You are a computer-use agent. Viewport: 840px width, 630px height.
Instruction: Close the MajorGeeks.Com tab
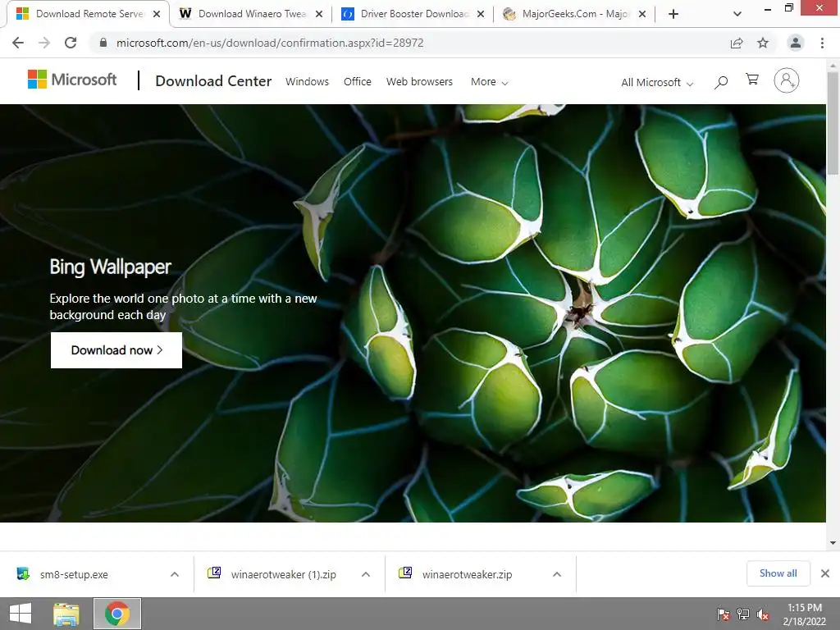click(x=642, y=14)
